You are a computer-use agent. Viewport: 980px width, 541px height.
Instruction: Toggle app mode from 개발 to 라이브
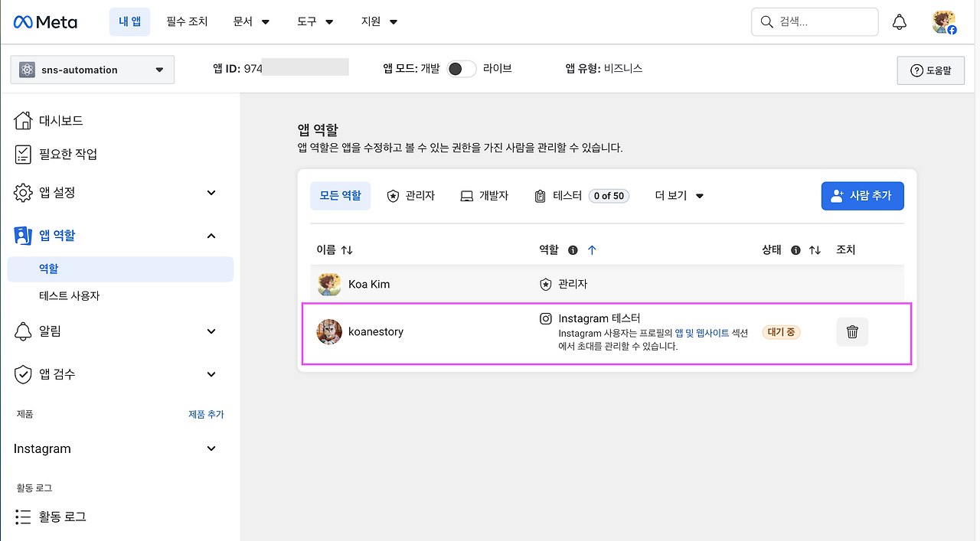click(462, 69)
